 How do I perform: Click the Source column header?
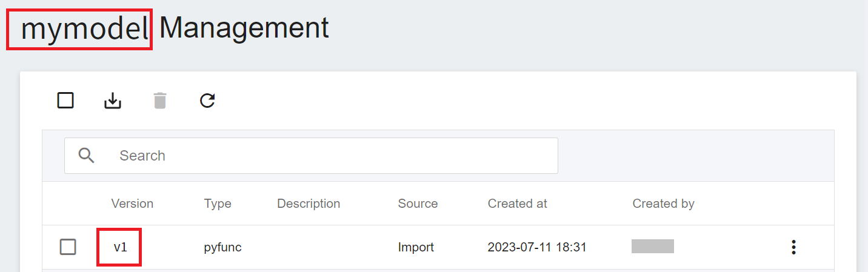click(418, 204)
